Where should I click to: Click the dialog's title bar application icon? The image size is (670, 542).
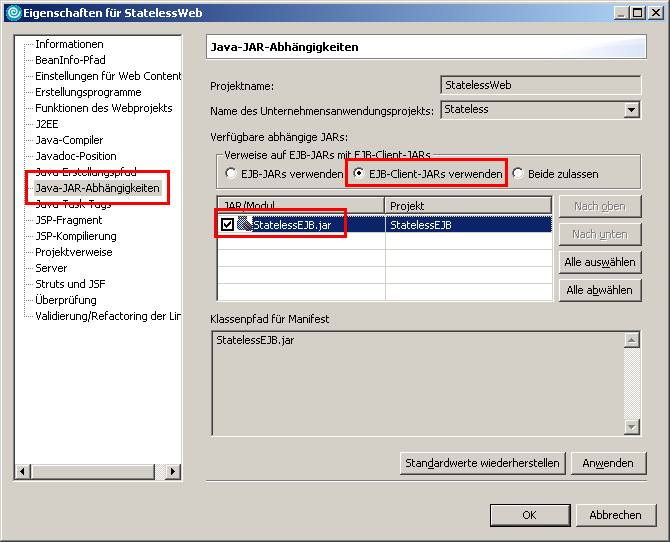click(13, 13)
